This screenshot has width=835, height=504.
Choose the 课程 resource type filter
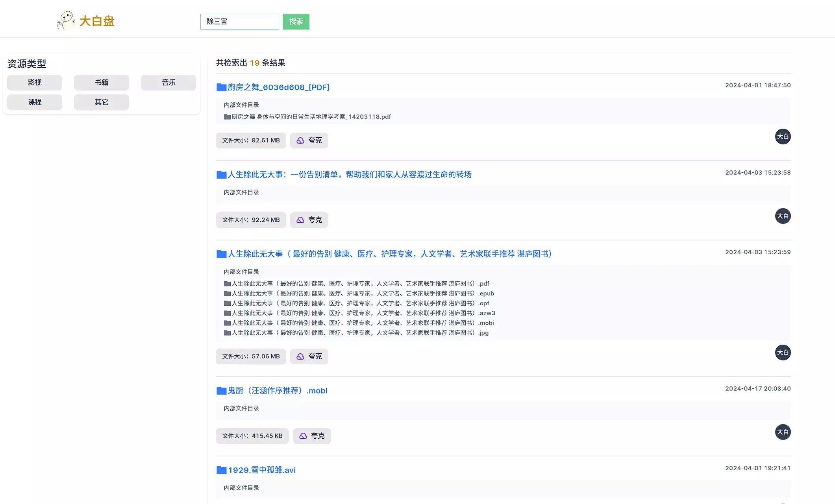(x=35, y=102)
